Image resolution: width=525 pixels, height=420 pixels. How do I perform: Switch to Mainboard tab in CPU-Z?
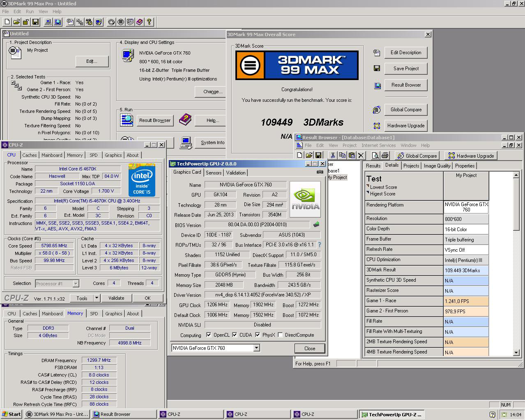click(x=52, y=155)
